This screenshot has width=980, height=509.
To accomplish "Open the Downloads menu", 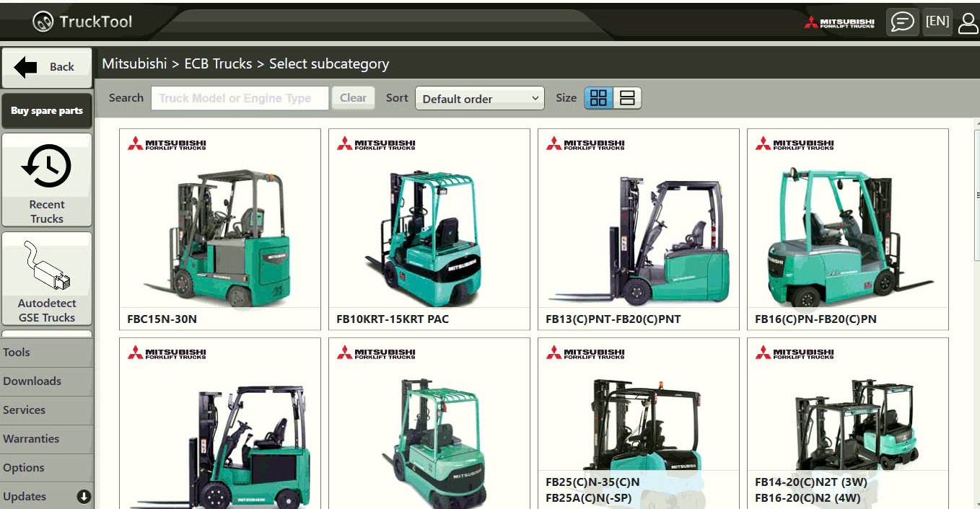I will tap(47, 381).
